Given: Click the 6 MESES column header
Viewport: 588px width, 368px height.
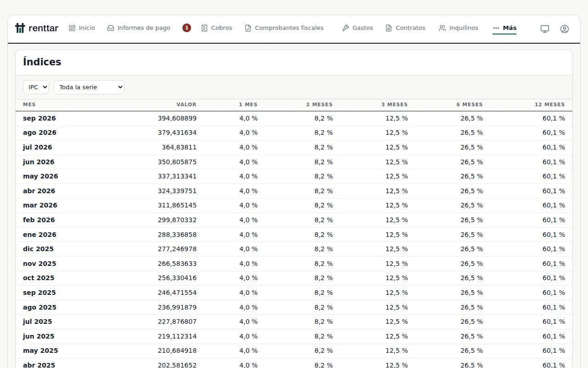Looking at the screenshot, I should 469,104.
